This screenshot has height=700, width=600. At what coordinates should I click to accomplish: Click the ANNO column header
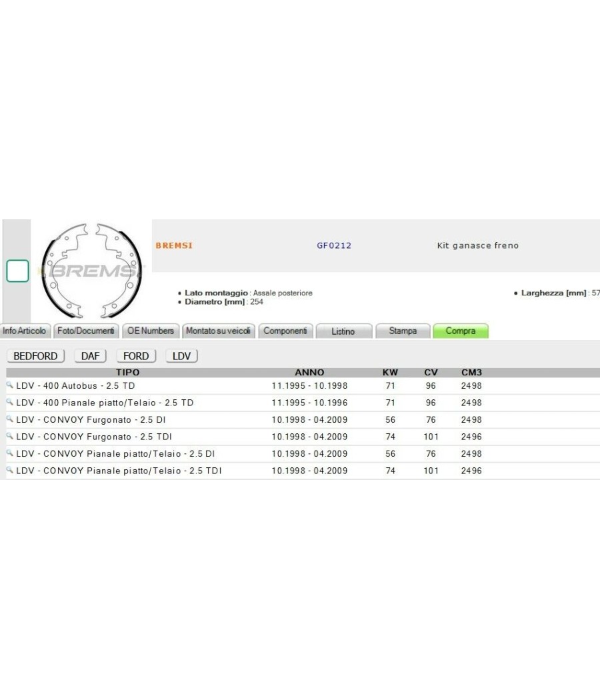pyautogui.click(x=309, y=372)
